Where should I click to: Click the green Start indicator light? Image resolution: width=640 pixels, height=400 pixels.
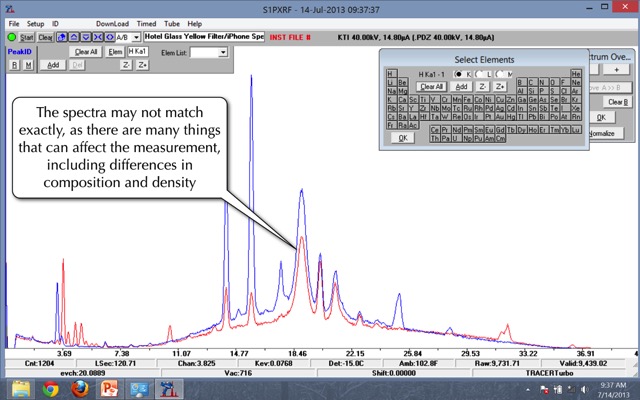pos(11,37)
